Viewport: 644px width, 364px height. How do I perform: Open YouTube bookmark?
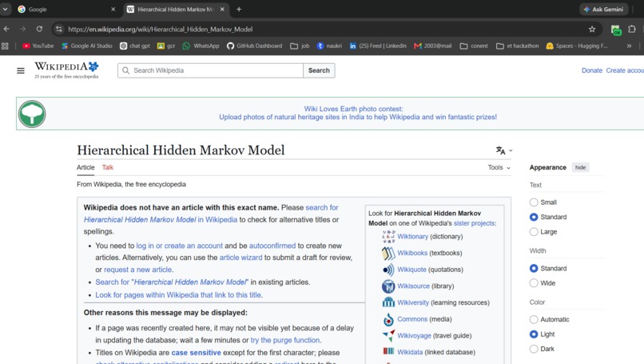(x=38, y=46)
